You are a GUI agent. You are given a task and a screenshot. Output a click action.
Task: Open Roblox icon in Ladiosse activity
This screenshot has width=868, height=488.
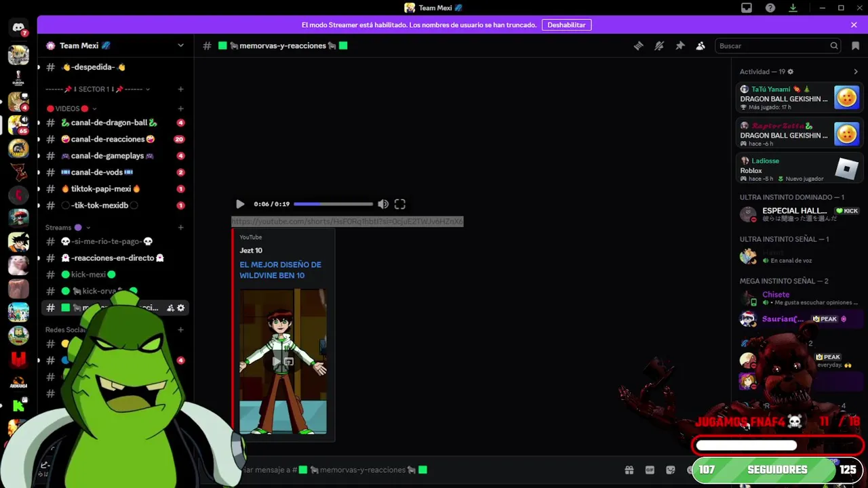tap(846, 169)
